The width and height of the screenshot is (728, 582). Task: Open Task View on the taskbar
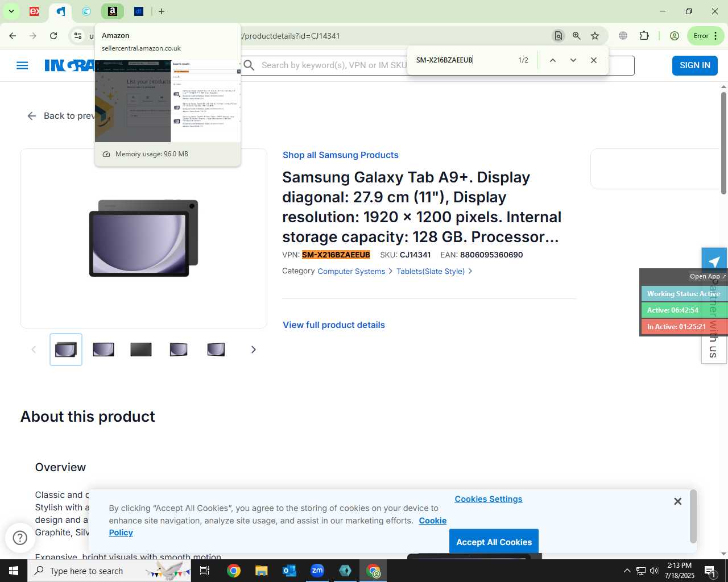tap(205, 571)
